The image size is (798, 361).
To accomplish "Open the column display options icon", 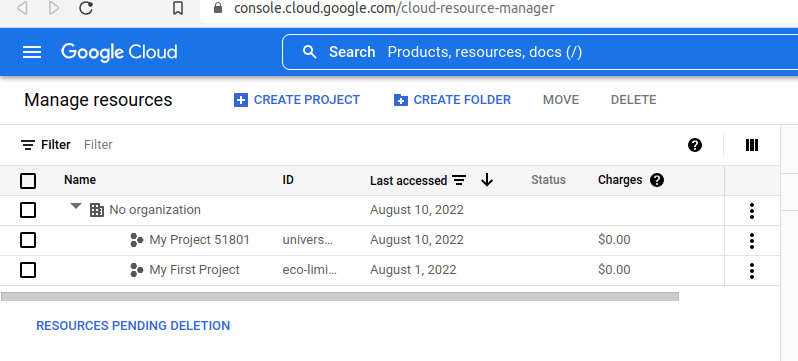I will tap(752, 145).
